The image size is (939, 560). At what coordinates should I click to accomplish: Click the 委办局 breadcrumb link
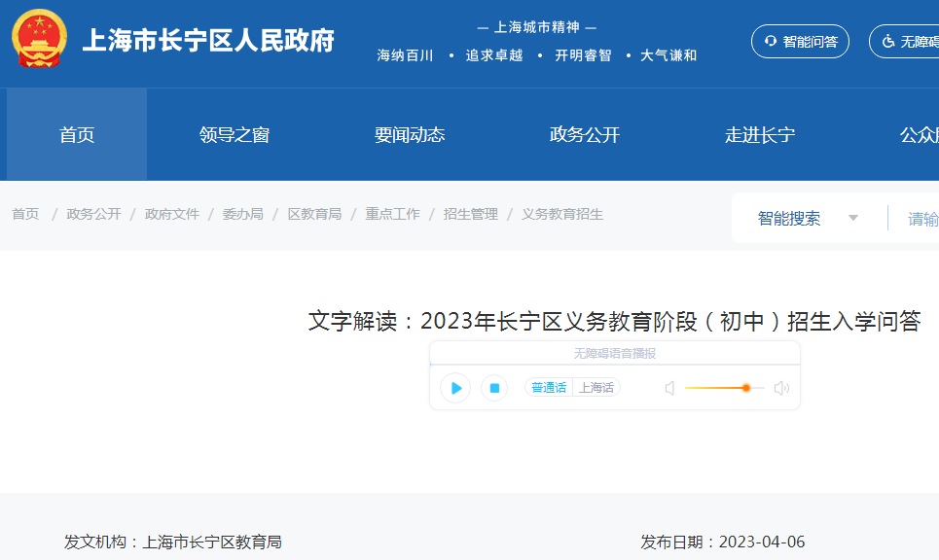[x=243, y=214]
